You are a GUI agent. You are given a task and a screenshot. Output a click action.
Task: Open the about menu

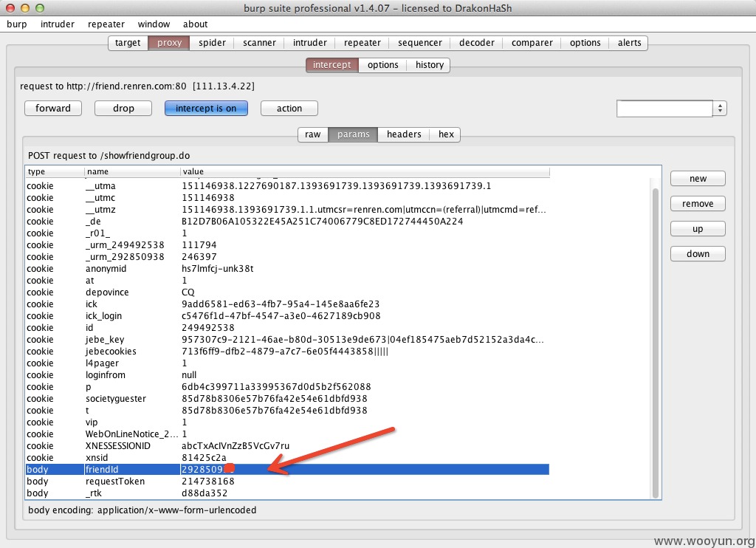195,24
